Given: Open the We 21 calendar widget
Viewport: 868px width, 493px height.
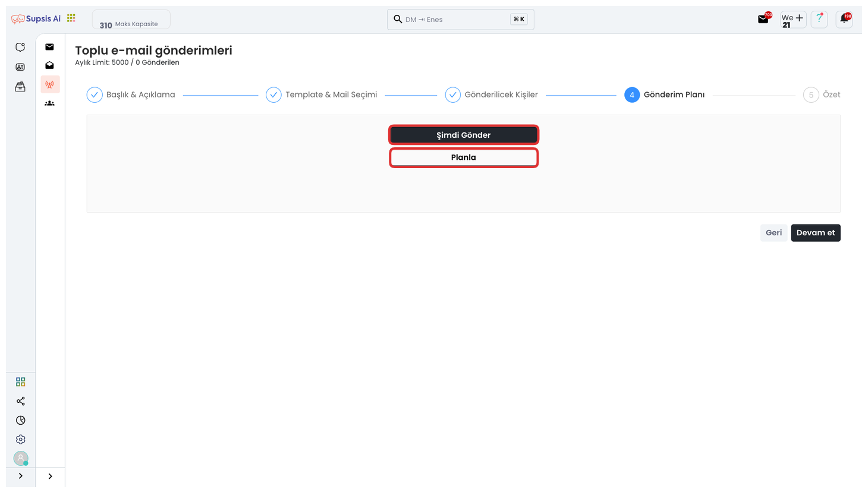Looking at the screenshot, I should [x=793, y=20].
